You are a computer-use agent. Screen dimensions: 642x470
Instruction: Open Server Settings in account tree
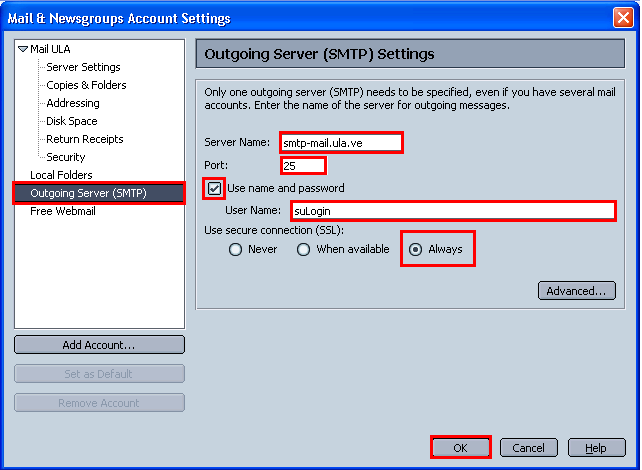[x=83, y=67]
